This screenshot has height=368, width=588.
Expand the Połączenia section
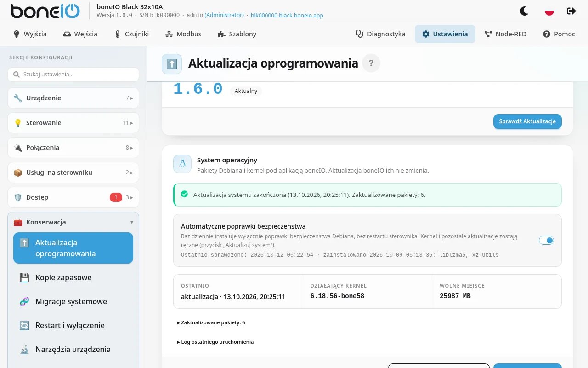[73, 148]
